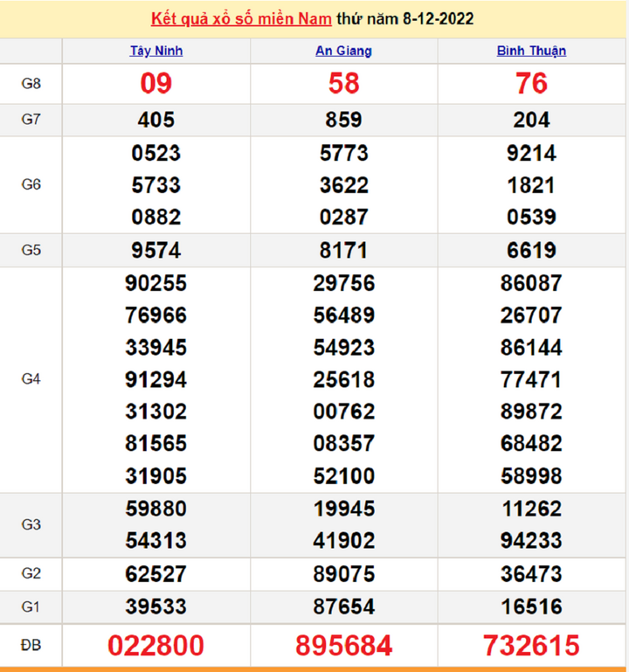Viewport: 629px width, 672px height.
Task: Click An Giang G8 result 58
Action: [x=343, y=83]
